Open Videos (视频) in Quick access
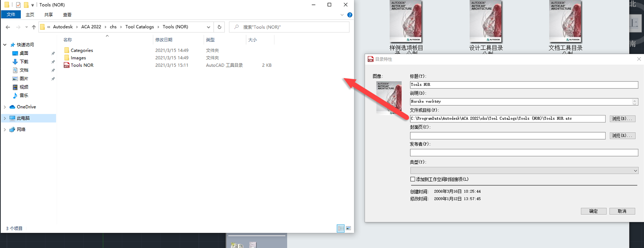This screenshot has height=248, width=644. (21, 87)
